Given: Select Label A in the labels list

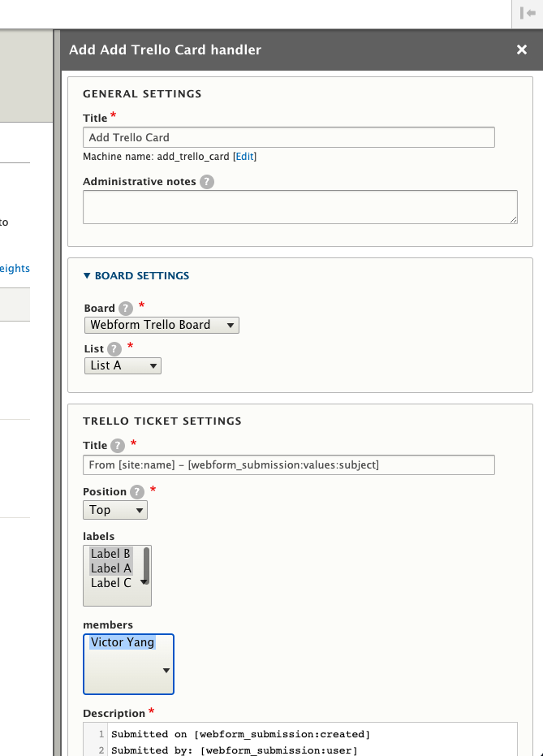Looking at the screenshot, I should pos(110,568).
